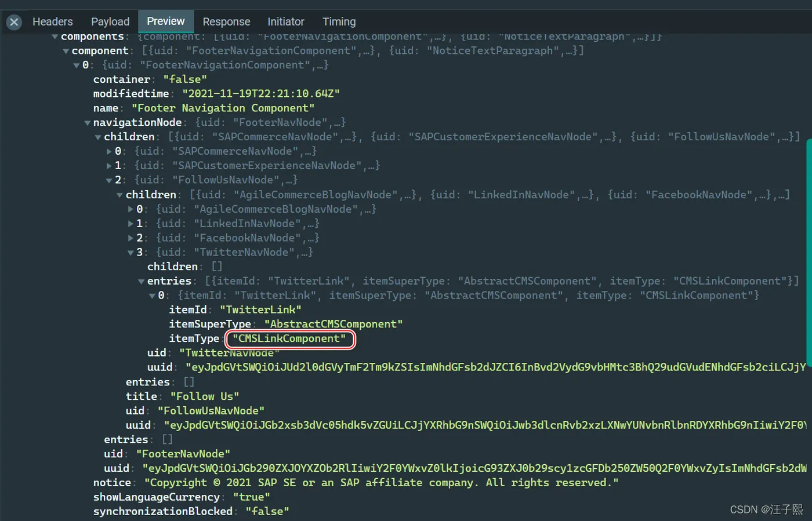Collapse child 2 FollowUsNavNode
Image resolution: width=812 pixels, height=521 pixels.
click(x=109, y=180)
